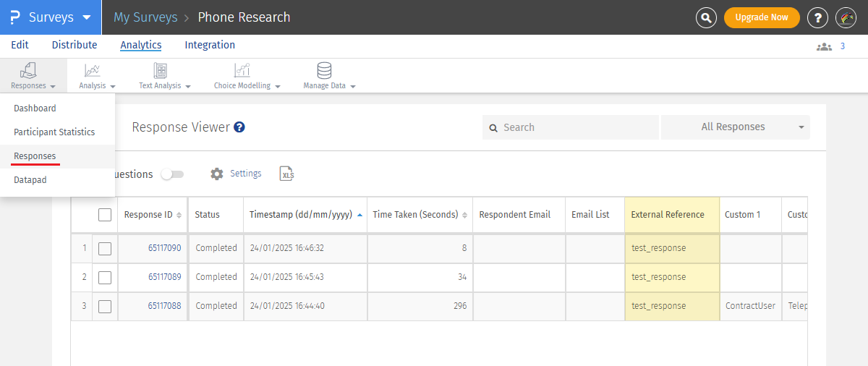The height and width of the screenshot is (366, 868).
Task: Open the Manage Data database icon
Action: click(324, 71)
